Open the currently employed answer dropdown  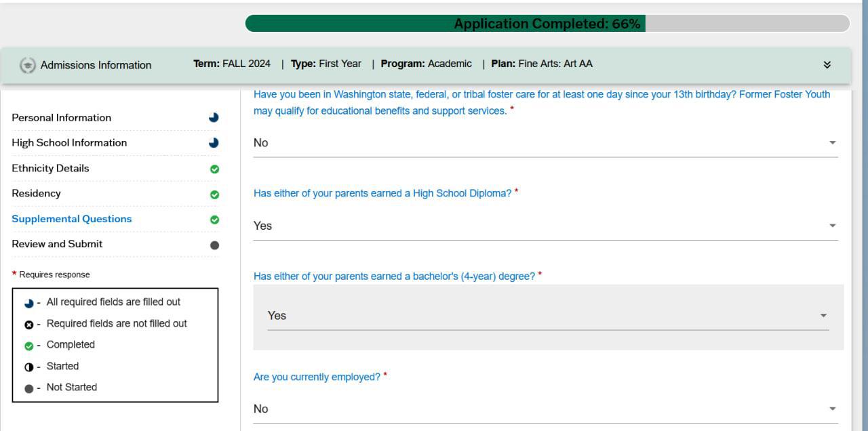tap(832, 409)
